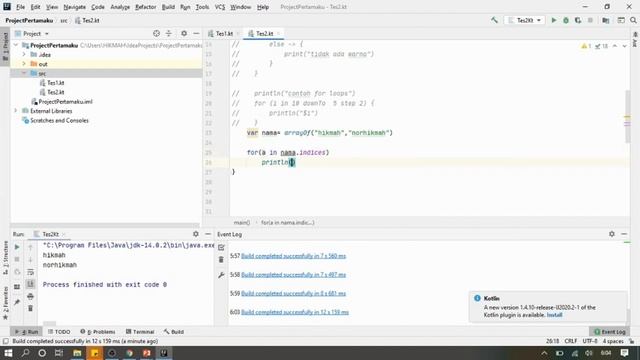Image resolution: width=640 pixels, height=360 pixels.
Task: Open the Problems tool window
Action: pos(98,331)
